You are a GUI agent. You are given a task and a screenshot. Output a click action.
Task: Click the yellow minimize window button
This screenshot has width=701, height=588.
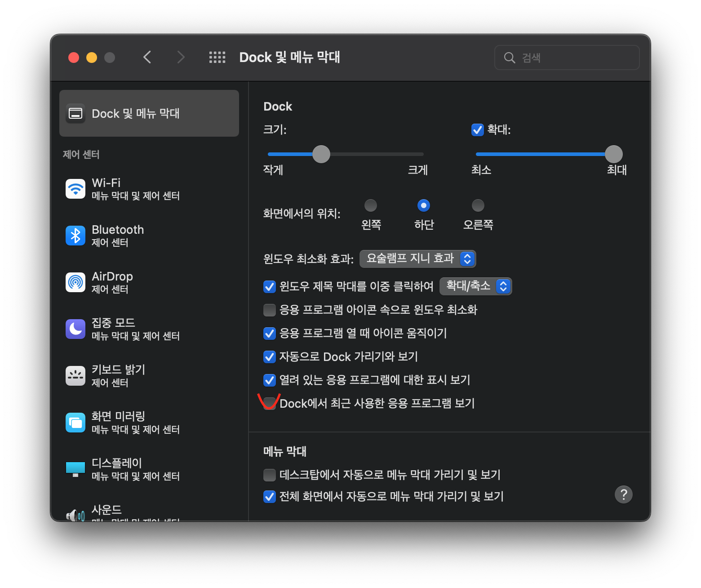(92, 58)
